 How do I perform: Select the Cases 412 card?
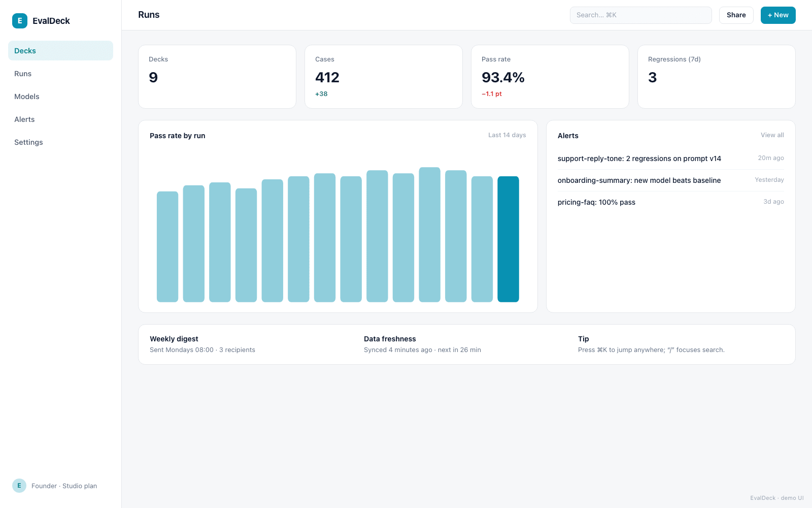[384, 77]
